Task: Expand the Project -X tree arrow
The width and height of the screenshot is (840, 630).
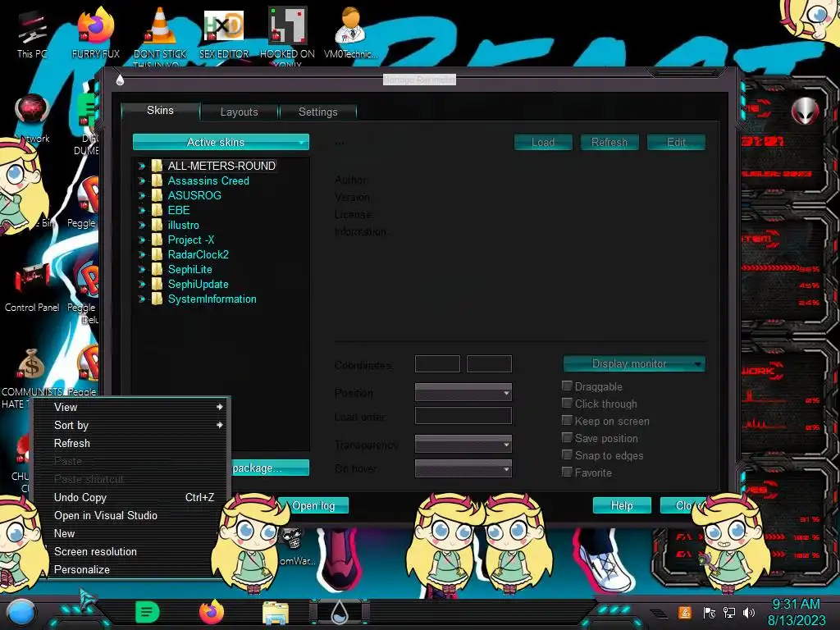Action: point(141,240)
